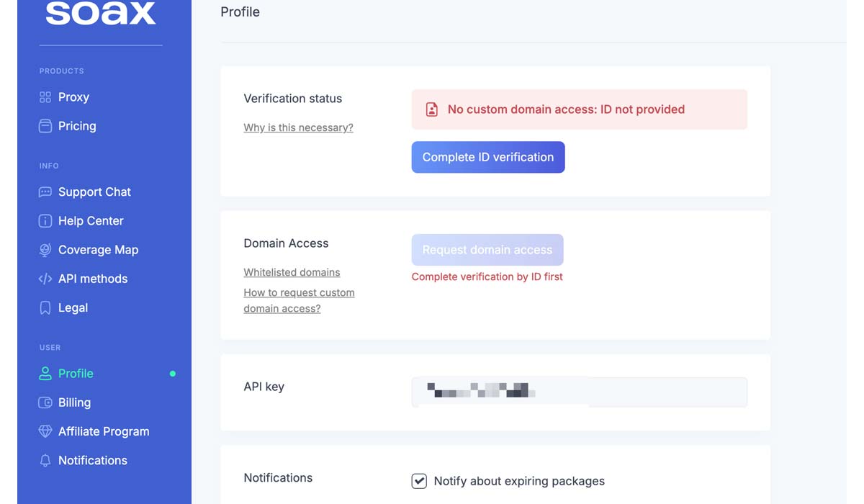Click the Help Center info icon
Screen dimensions: 864x504
45,221
